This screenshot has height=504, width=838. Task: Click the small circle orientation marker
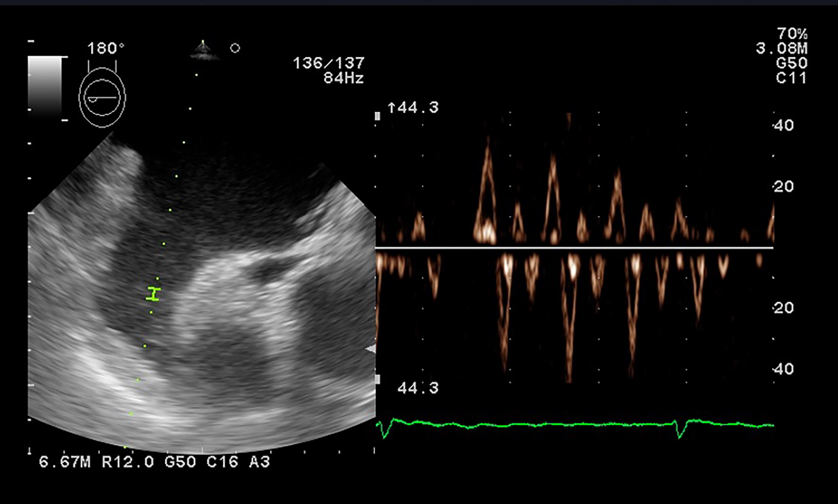point(235,48)
